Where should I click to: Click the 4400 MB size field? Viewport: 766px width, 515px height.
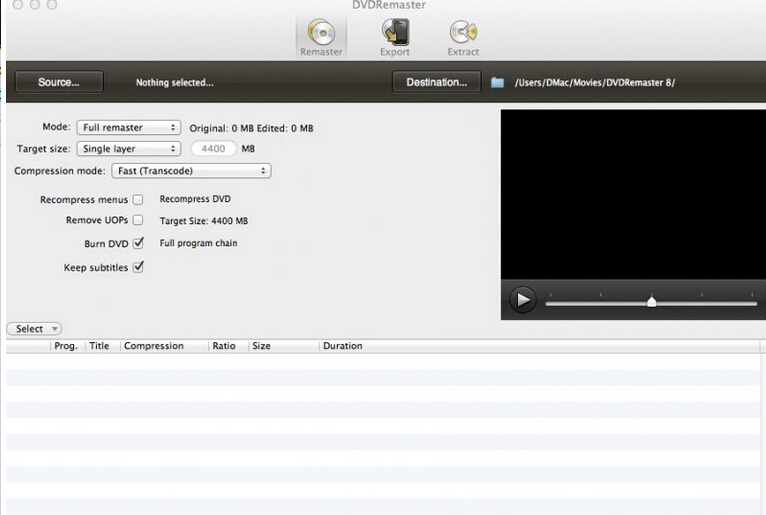211,149
